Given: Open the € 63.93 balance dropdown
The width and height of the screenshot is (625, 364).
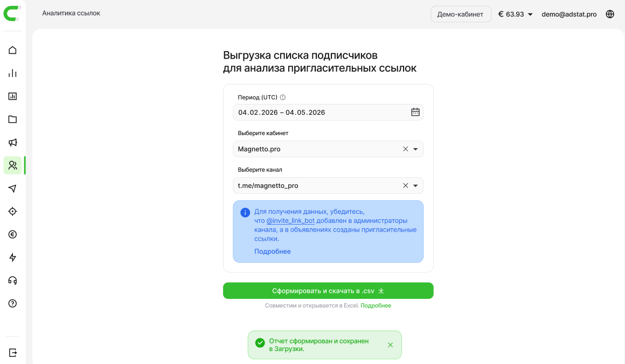Looking at the screenshot, I should (516, 15).
